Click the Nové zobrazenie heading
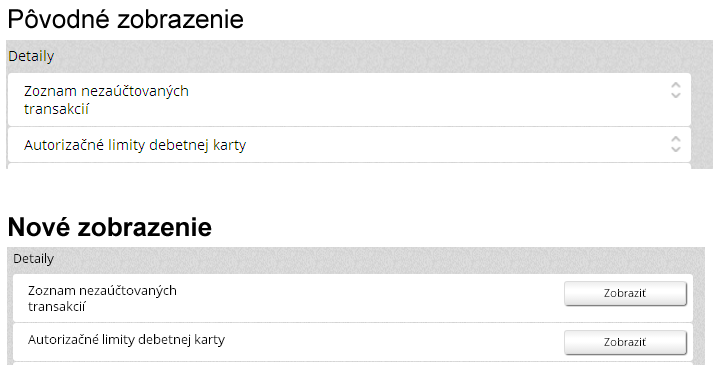This screenshot has height=384, width=722. (x=110, y=227)
